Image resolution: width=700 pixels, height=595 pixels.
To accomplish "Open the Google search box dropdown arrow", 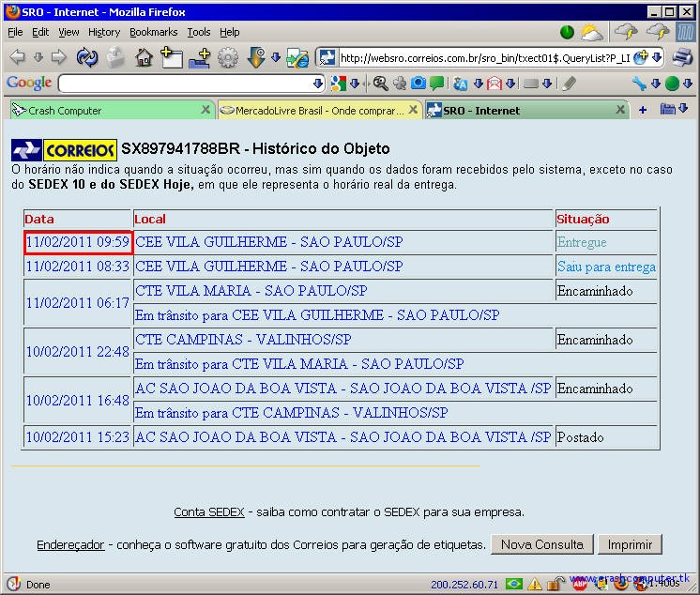I will point(318,84).
